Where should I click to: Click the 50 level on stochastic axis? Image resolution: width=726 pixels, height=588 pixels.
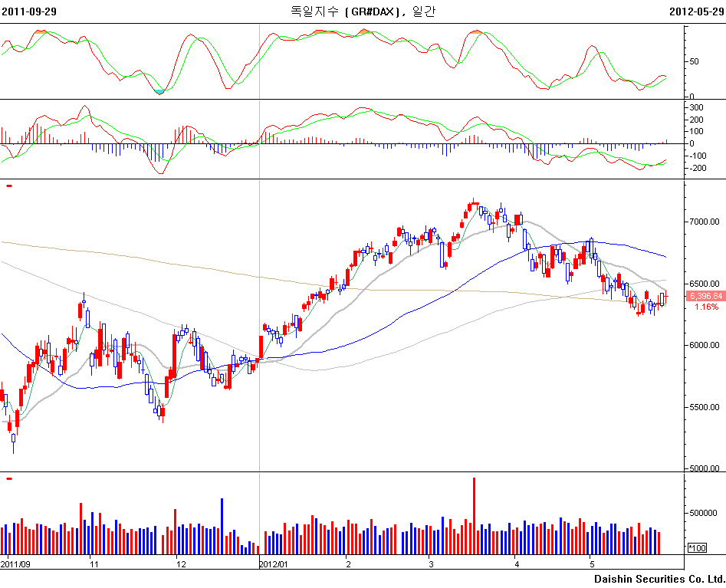[695, 62]
